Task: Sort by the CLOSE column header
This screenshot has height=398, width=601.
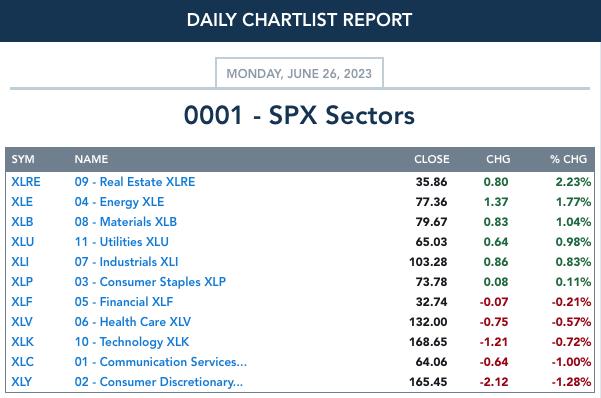Action: pyautogui.click(x=432, y=159)
